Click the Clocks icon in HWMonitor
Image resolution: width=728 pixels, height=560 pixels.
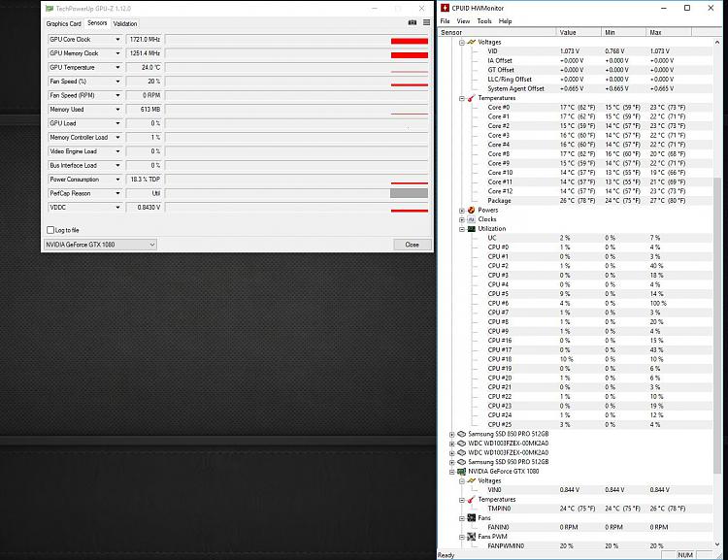(471, 219)
